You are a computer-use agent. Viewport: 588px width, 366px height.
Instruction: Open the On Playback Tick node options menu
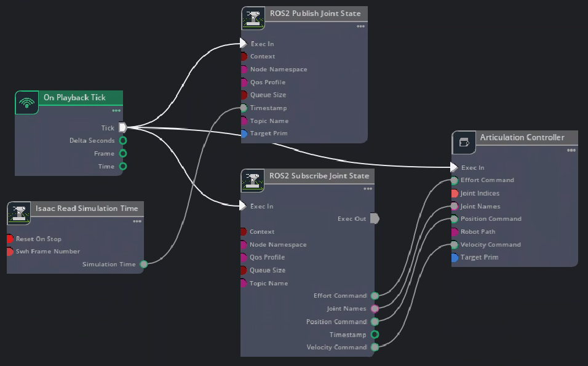pos(116,111)
